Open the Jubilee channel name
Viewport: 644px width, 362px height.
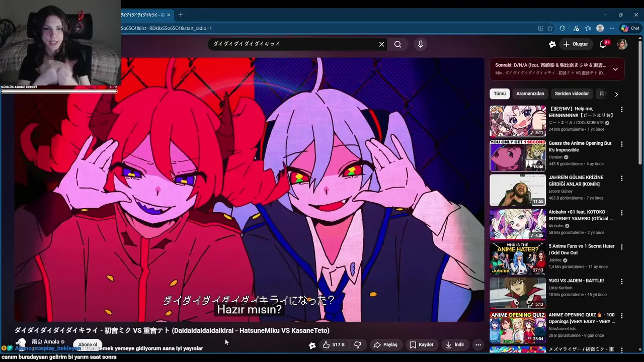(555, 260)
